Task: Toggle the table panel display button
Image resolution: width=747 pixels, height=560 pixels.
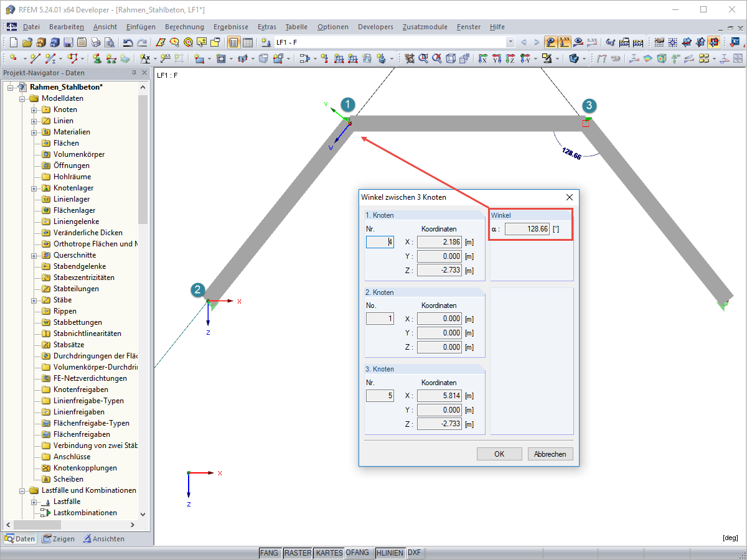Action: 247,42
